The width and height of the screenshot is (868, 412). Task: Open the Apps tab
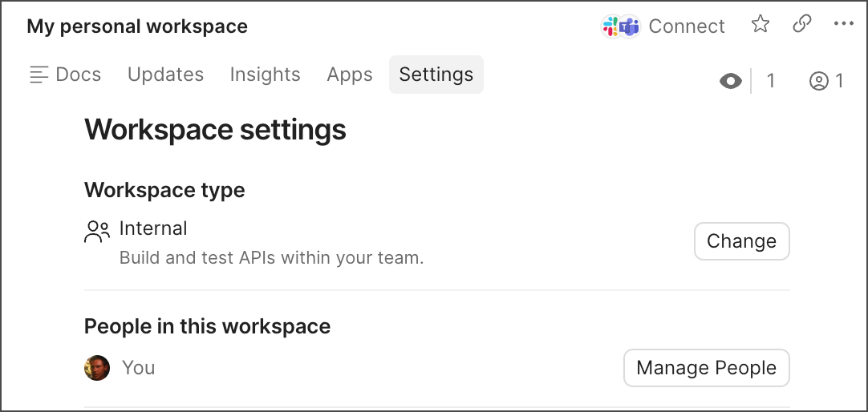click(x=350, y=75)
